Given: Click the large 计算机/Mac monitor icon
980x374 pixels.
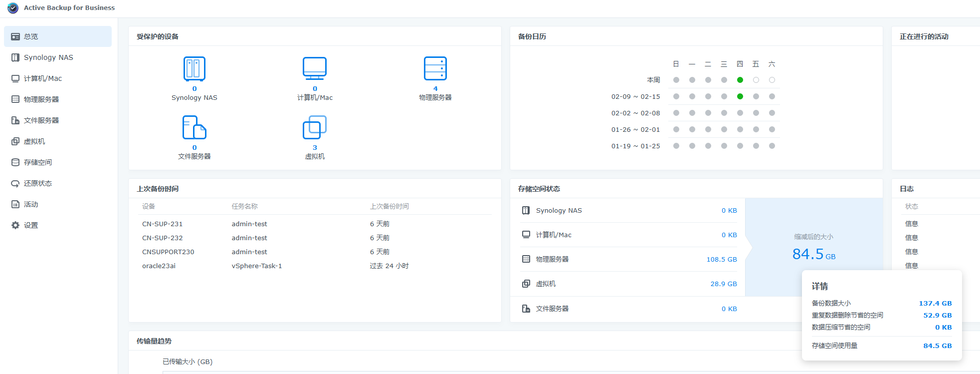Looking at the screenshot, I should pos(315,68).
